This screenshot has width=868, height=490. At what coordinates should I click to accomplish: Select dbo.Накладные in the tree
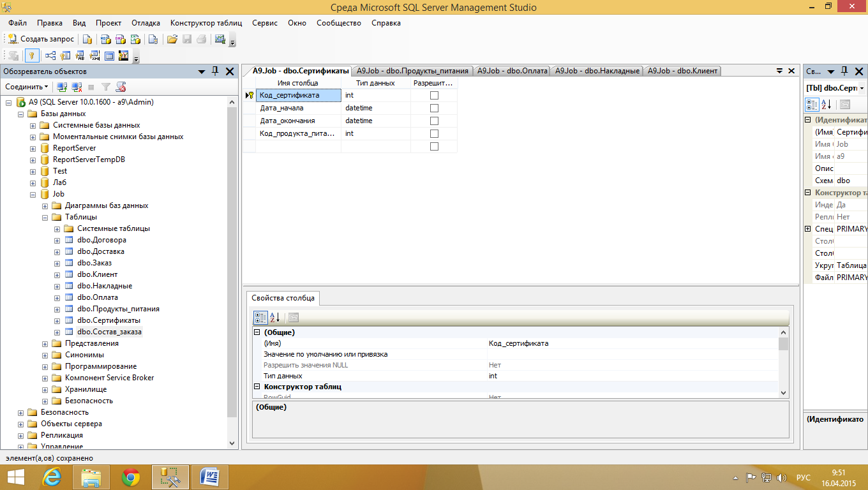[x=105, y=286]
